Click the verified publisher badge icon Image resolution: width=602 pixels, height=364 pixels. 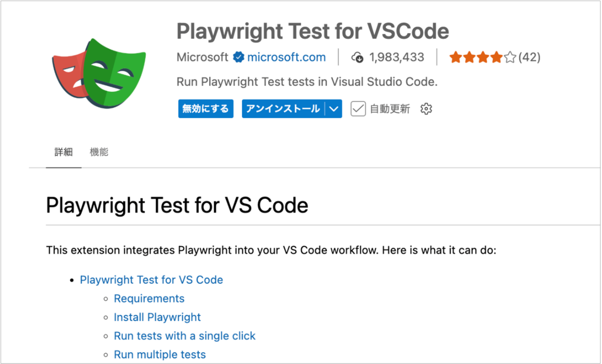pyautogui.click(x=238, y=57)
